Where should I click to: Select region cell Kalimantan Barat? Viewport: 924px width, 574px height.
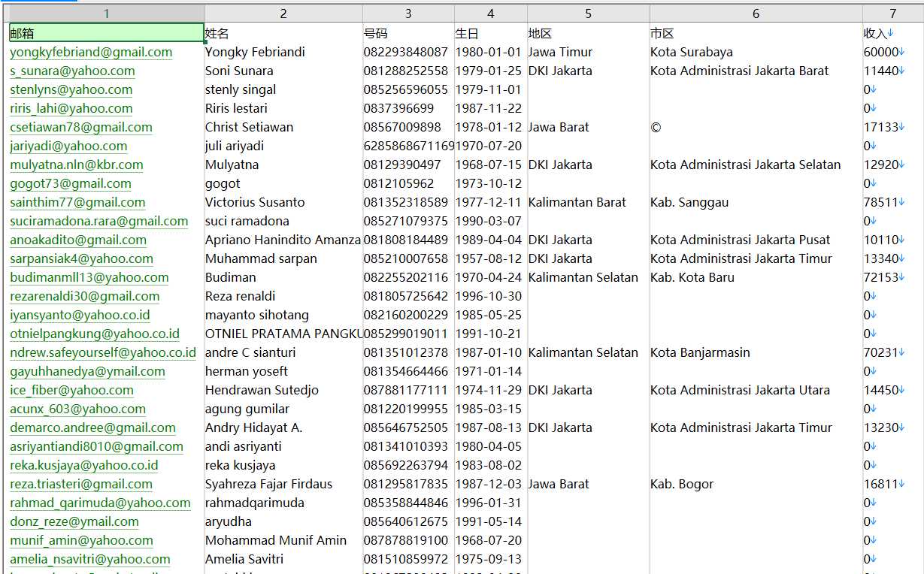588,202
